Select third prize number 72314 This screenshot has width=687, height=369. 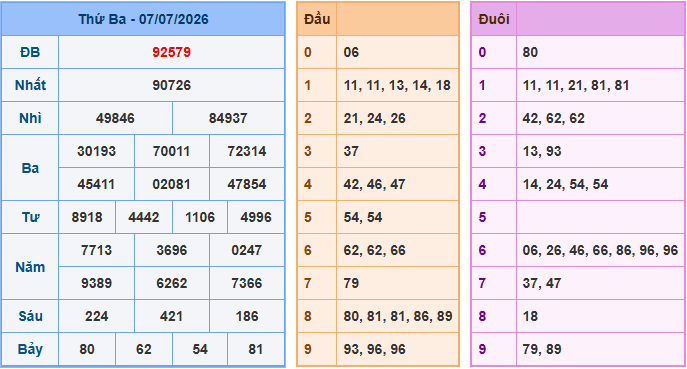pos(247,151)
